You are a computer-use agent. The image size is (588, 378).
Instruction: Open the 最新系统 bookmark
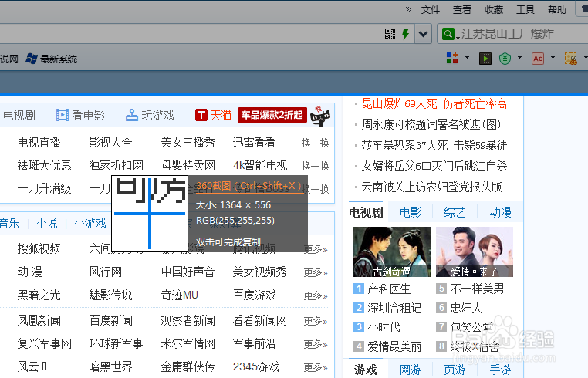(x=52, y=59)
